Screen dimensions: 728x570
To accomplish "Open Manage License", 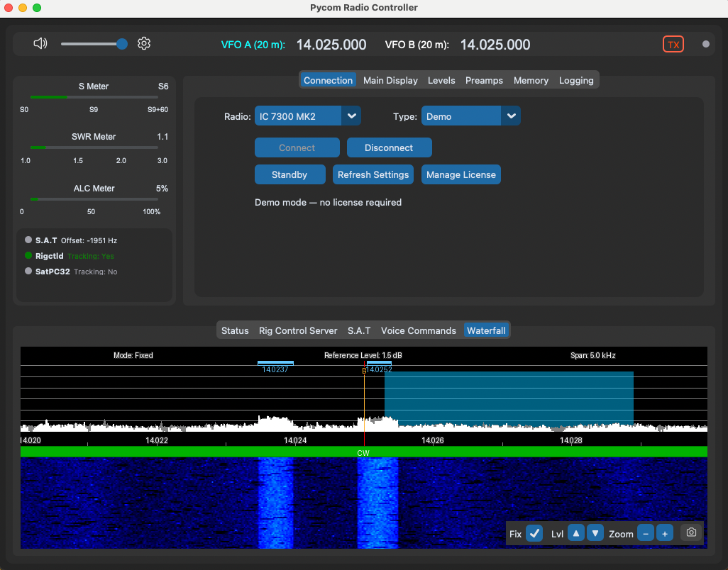I will click(461, 174).
